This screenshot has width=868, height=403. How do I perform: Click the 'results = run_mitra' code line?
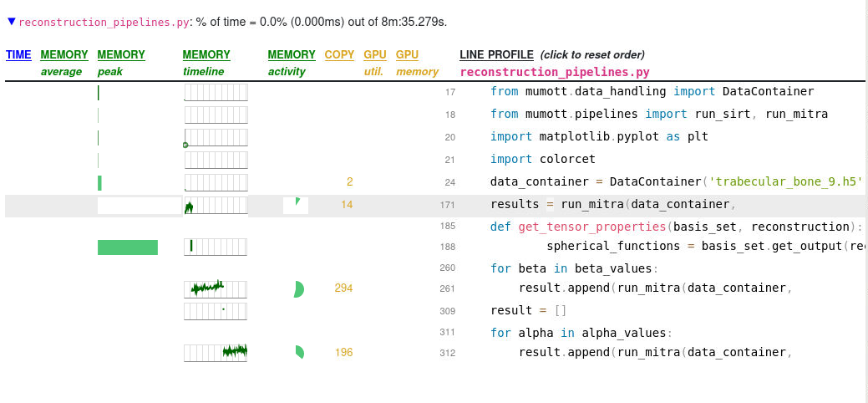tap(613, 204)
